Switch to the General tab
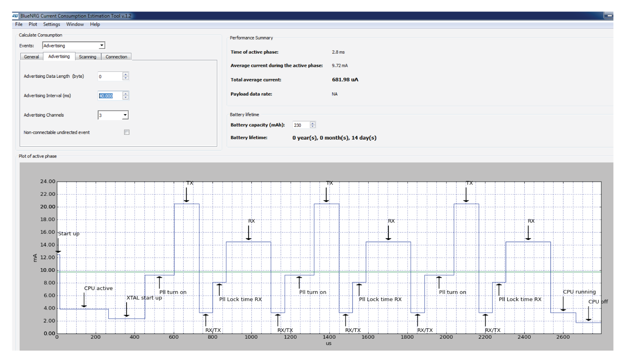Screen dimensions: 627x364 (31, 57)
